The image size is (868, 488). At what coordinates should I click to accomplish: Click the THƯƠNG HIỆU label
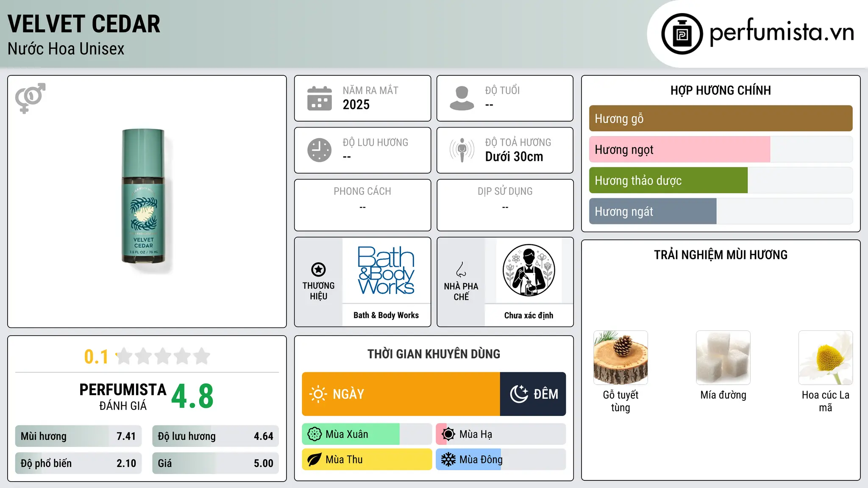click(318, 291)
